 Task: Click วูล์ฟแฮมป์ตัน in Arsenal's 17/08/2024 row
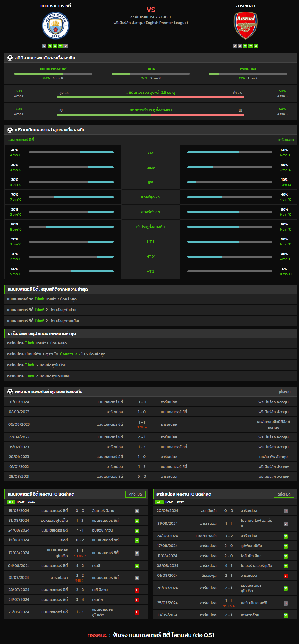[251, 546]
